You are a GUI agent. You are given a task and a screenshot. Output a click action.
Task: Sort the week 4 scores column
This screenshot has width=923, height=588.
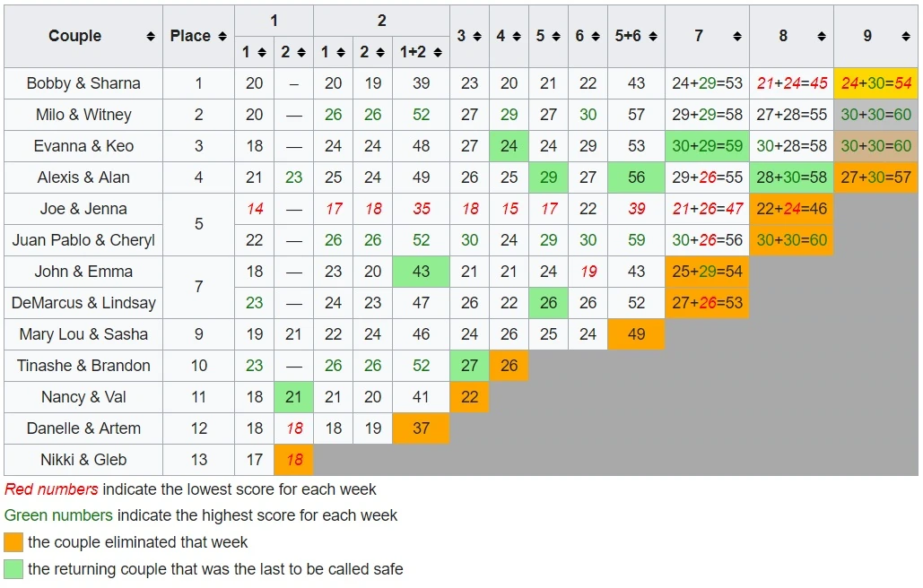coord(517,37)
